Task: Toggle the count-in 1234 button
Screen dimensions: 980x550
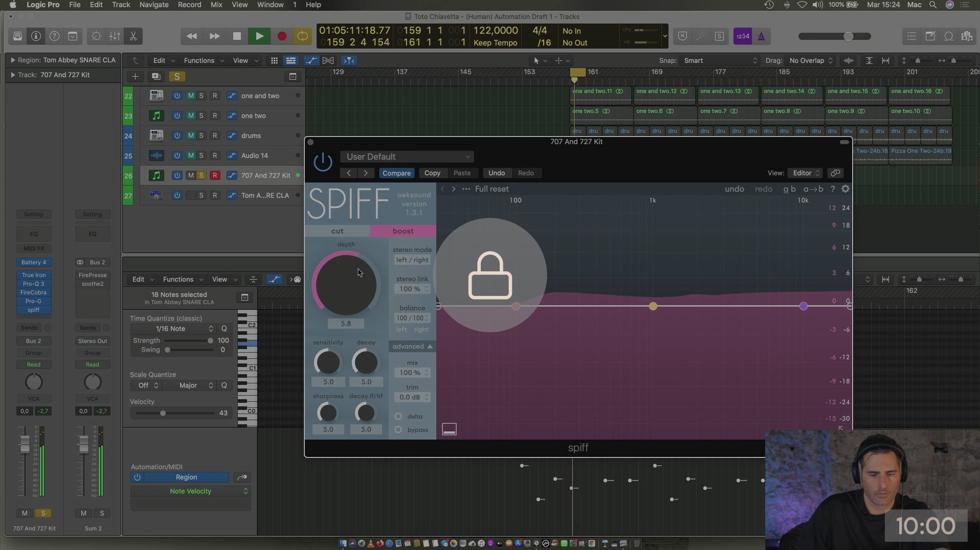Action: pyautogui.click(x=743, y=36)
